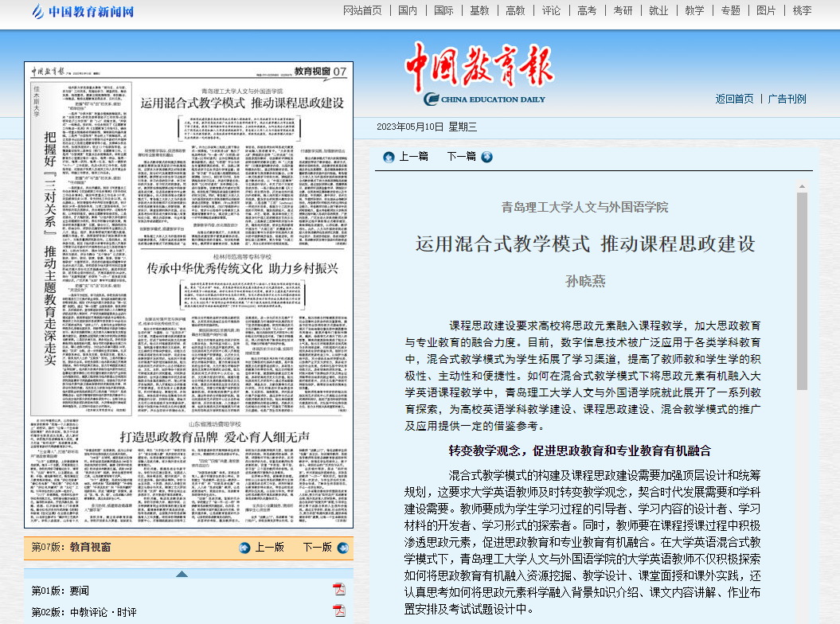Click the 中国教育新闻网 logo
The width and height of the screenshot is (840, 624).
point(83,11)
